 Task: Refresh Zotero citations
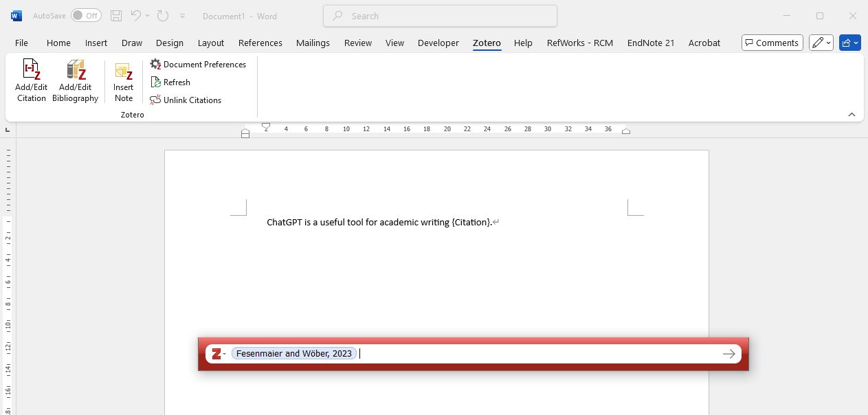tap(170, 82)
